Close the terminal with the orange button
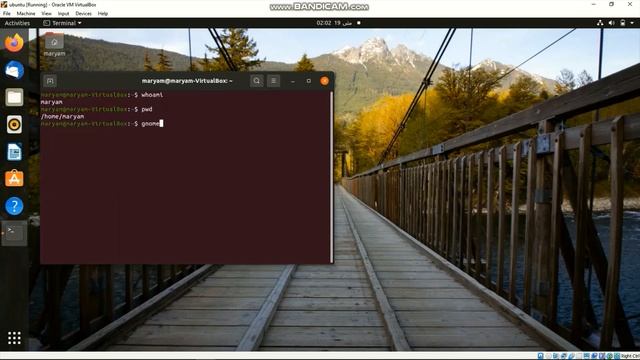Image resolution: width=640 pixels, height=360 pixels. 324,81
